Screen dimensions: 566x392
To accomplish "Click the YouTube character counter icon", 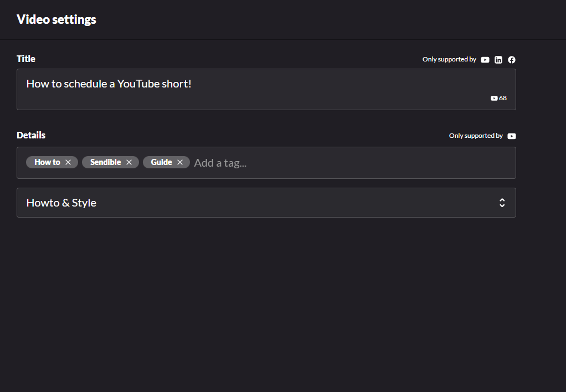I will pyautogui.click(x=494, y=98).
